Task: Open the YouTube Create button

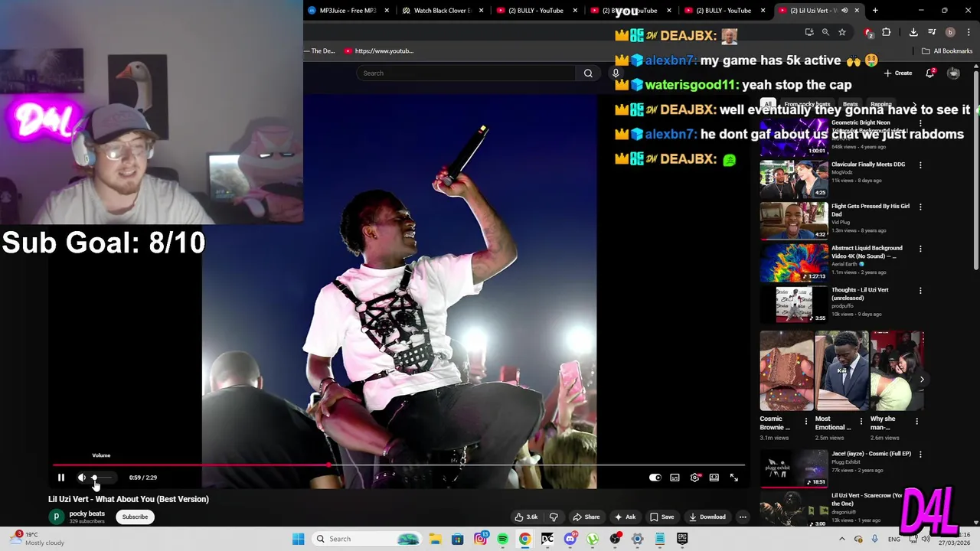Action: (898, 73)
